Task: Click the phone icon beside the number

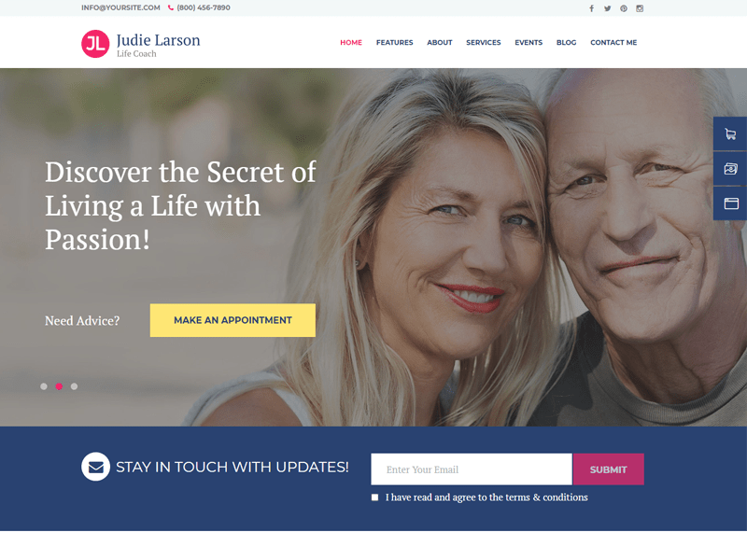Action: [x=171, y=7]
